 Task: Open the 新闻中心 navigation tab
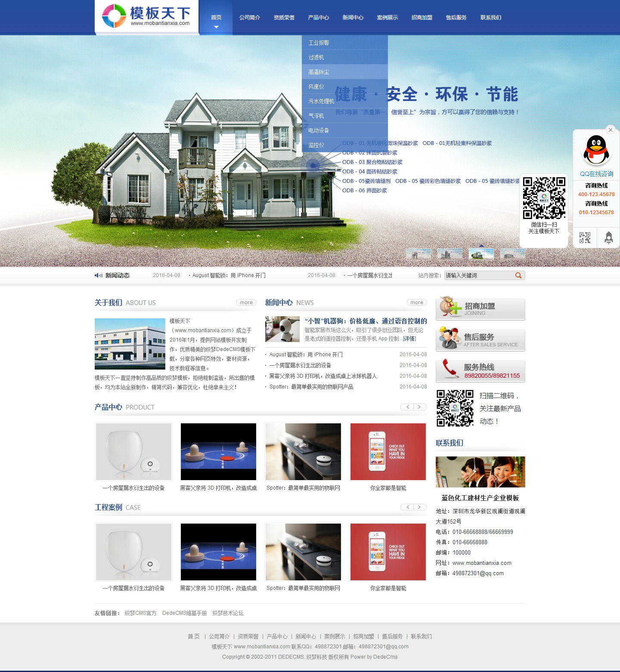coord(353,18)
